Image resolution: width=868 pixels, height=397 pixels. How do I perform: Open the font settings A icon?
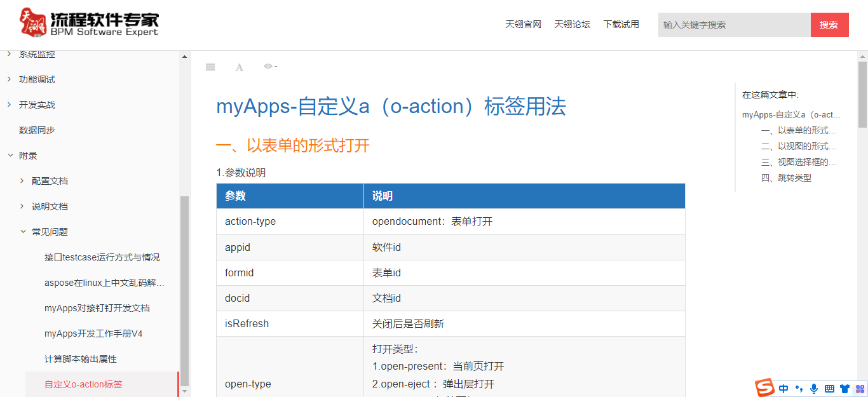pos(240,67)
